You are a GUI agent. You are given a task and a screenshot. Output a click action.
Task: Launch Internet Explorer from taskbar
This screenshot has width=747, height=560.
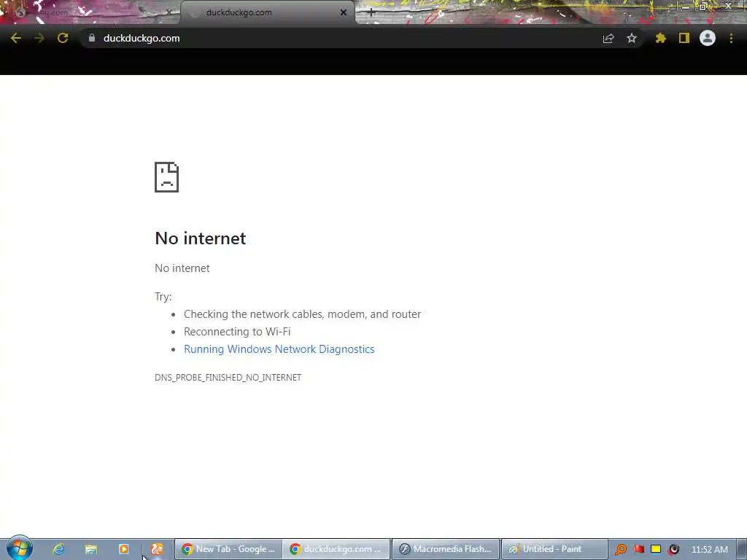(x=58, y=549)
